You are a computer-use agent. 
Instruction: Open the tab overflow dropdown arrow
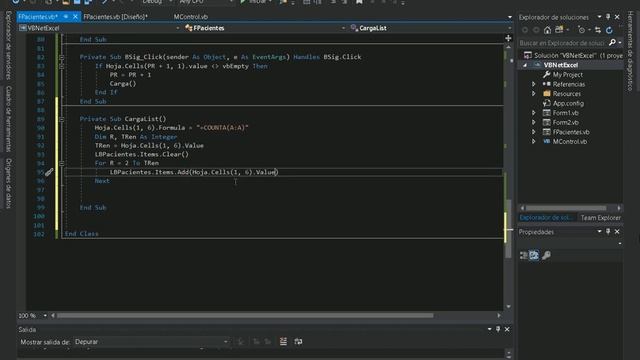509,17
